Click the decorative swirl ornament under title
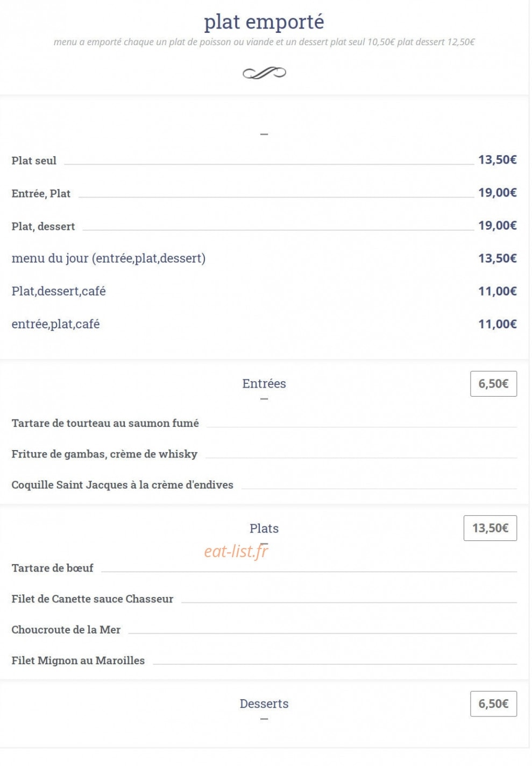 click(264, 73)
